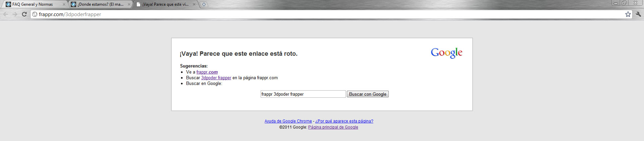Open a new tab with the plus button
This screenshot has width=644, height=141.
(204, 4)
